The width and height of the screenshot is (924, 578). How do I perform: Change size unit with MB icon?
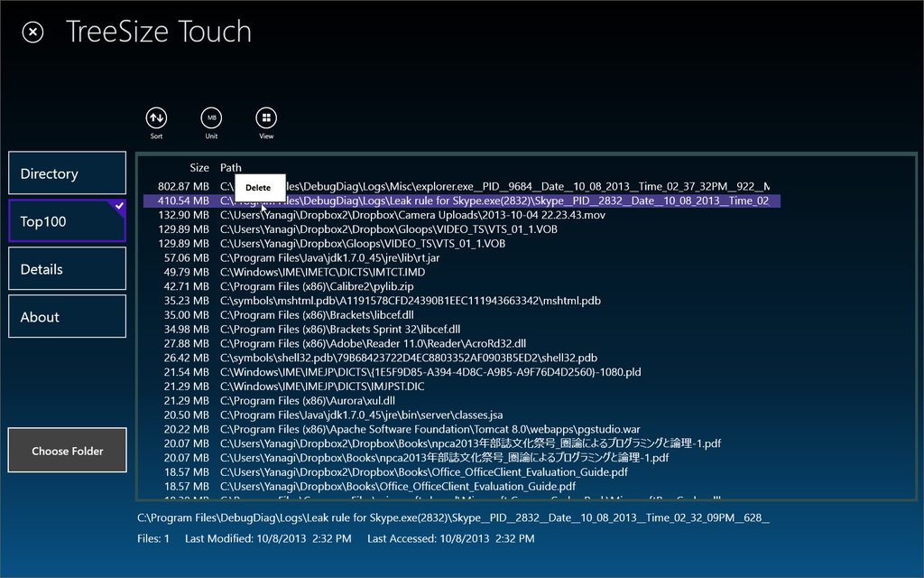pos(211,118)
